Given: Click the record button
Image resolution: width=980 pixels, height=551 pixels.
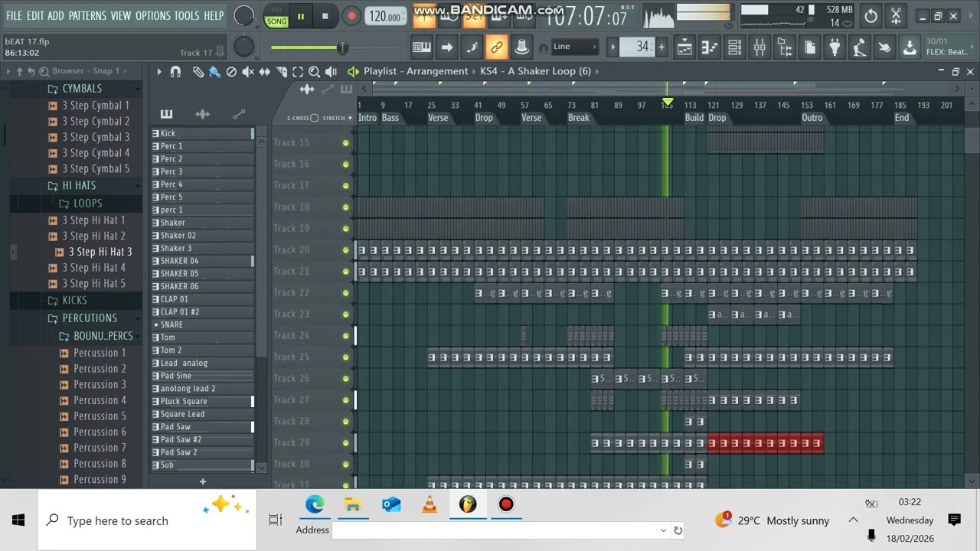Looking at the screenshot, I should [x=351, y=16].
